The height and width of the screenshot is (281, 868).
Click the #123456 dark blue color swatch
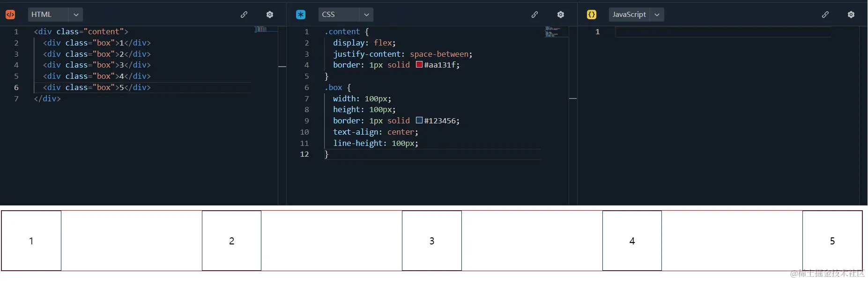[x=419, y=121]
